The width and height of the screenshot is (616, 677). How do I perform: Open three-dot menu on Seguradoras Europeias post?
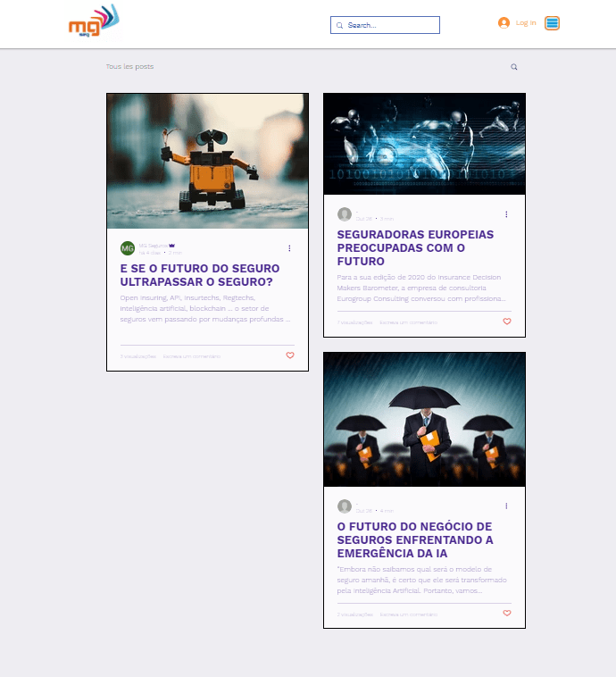506,214
